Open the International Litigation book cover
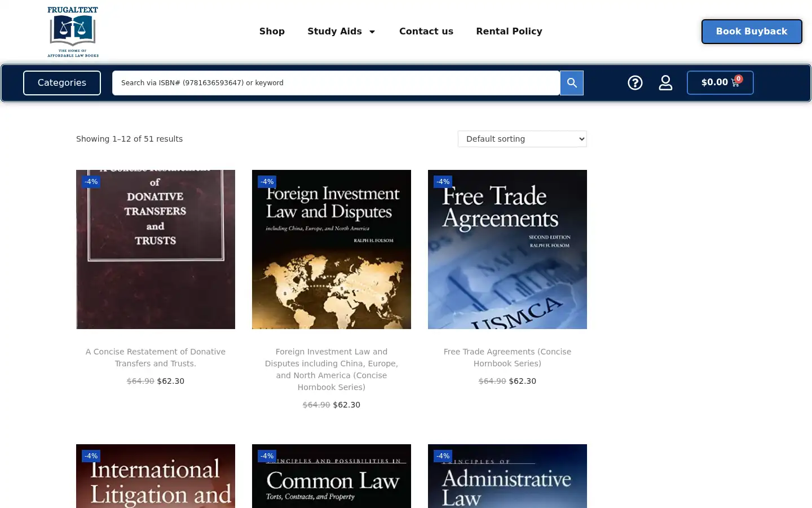Screen dimensions: 812x508 coord(156,476)
